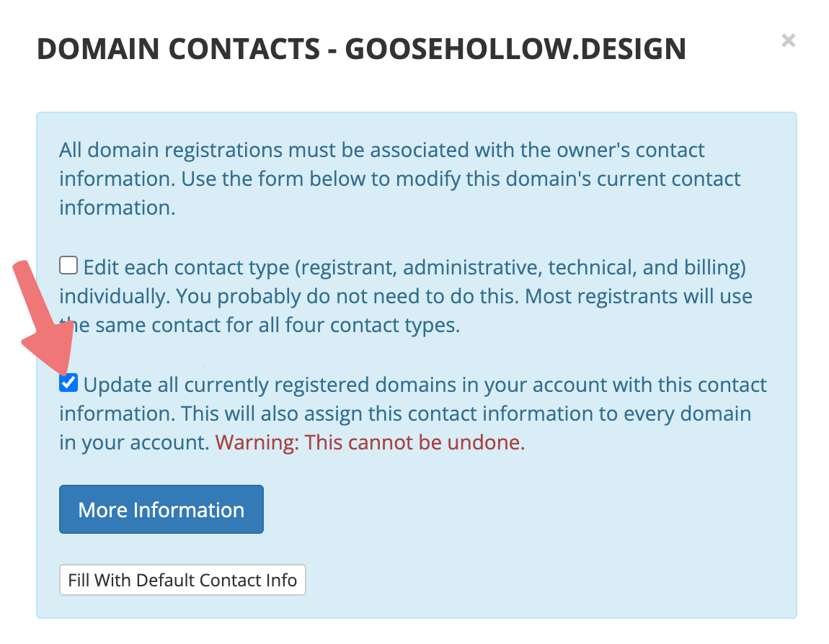829x644 pixels.
Task: Click Fill With Default Contact Info
Action: coord(182,580)
